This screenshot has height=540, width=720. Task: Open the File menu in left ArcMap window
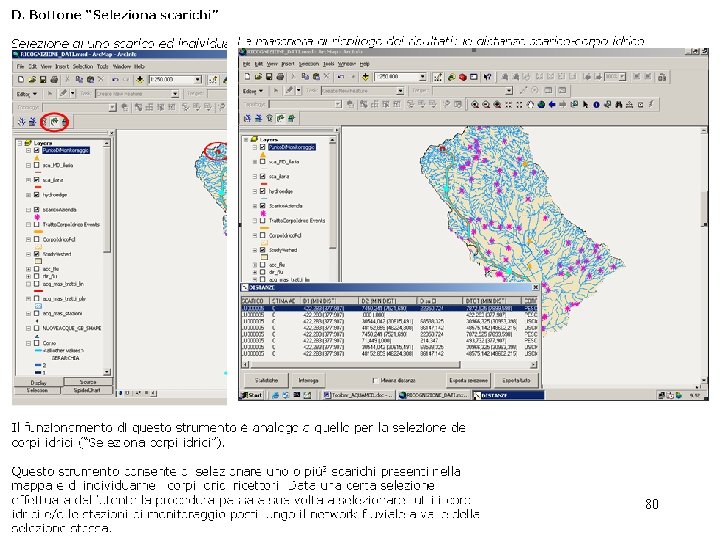pos(20,67)
